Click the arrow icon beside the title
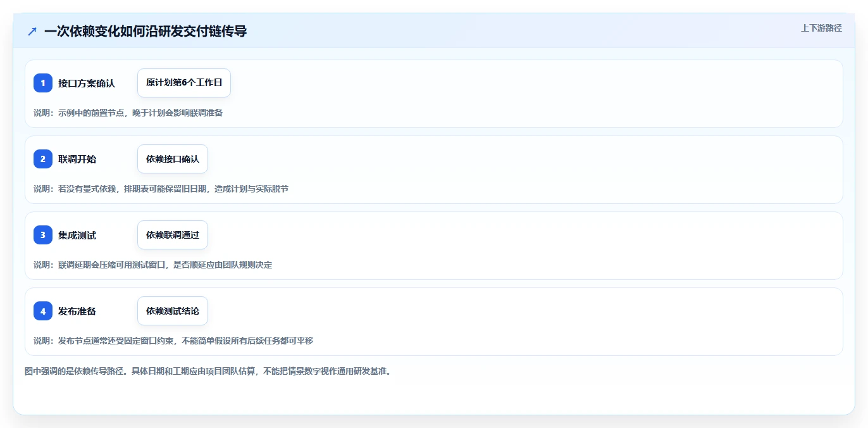This screenshot has width=868, height=428. (x=32, y=31)
